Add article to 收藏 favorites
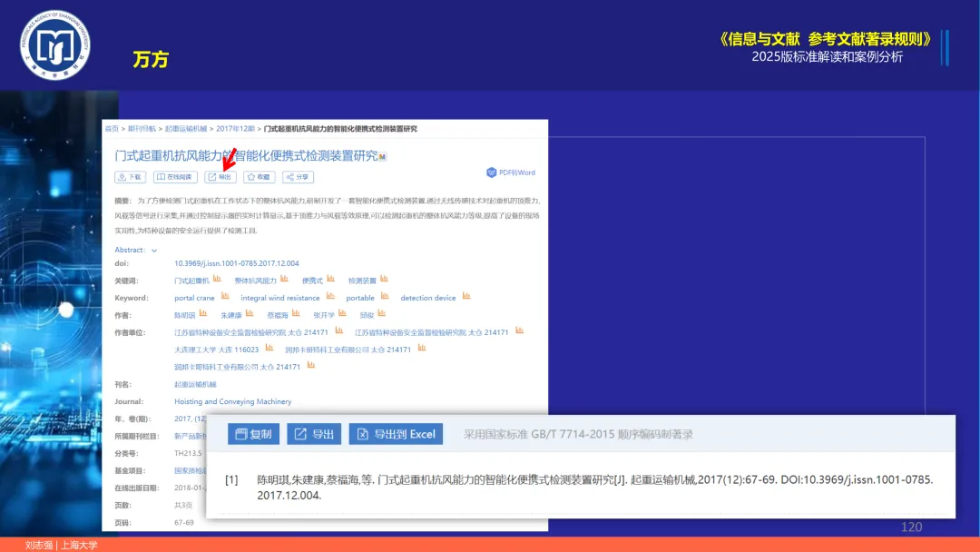Image resolution: width=980 pixels, height=552 pixels. [x=259, y=177]
